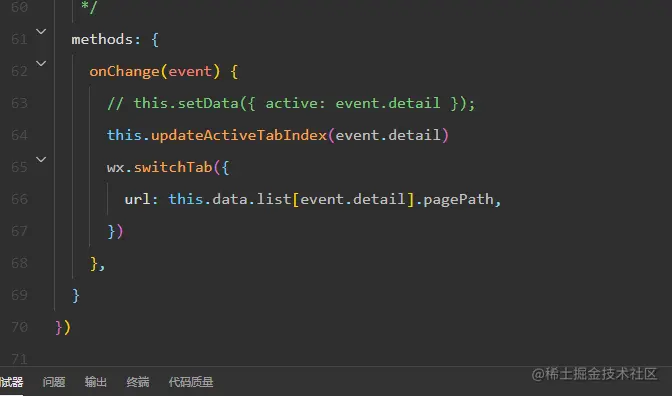672x396 pixels.
Task: Open the 问题 panel tab
Action: click(x=54, y=381)
